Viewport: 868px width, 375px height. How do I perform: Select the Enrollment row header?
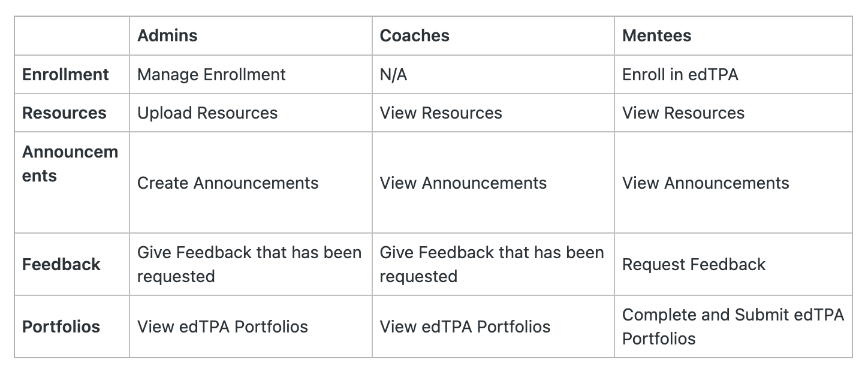[65, 75]
